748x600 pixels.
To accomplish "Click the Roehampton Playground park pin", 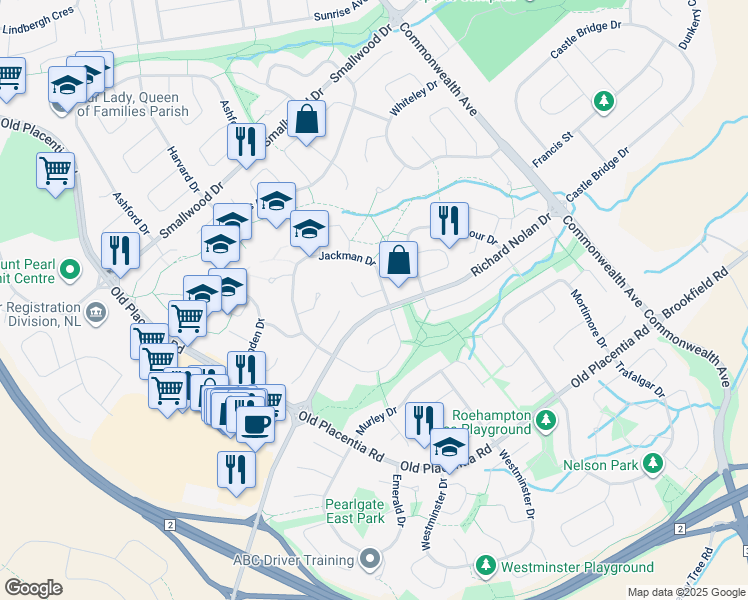I will (x=546, y=422).
